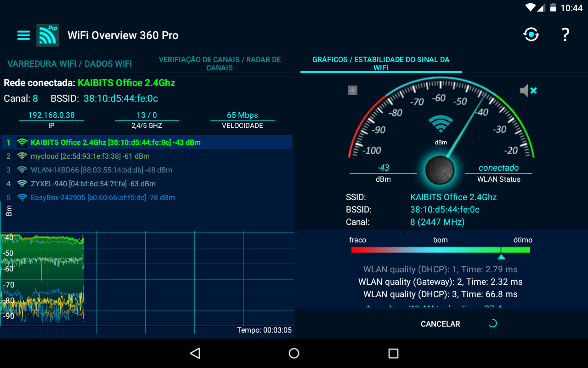Tap 'WLAN quality (Gateway): 2, Time: 2.32 ms'
Screen dimensions: 588x368
(x=441, y=282)
